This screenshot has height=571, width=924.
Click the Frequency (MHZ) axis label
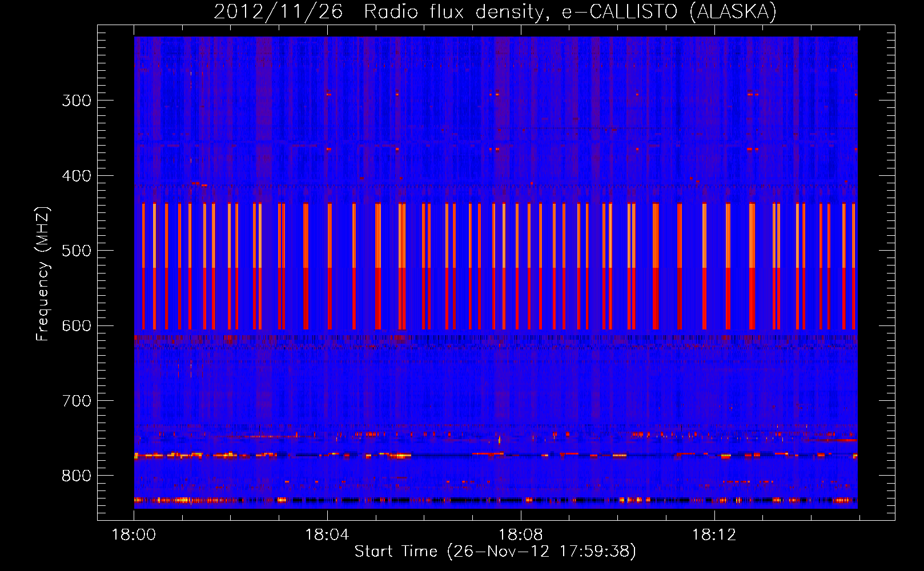tap(43, 274)
